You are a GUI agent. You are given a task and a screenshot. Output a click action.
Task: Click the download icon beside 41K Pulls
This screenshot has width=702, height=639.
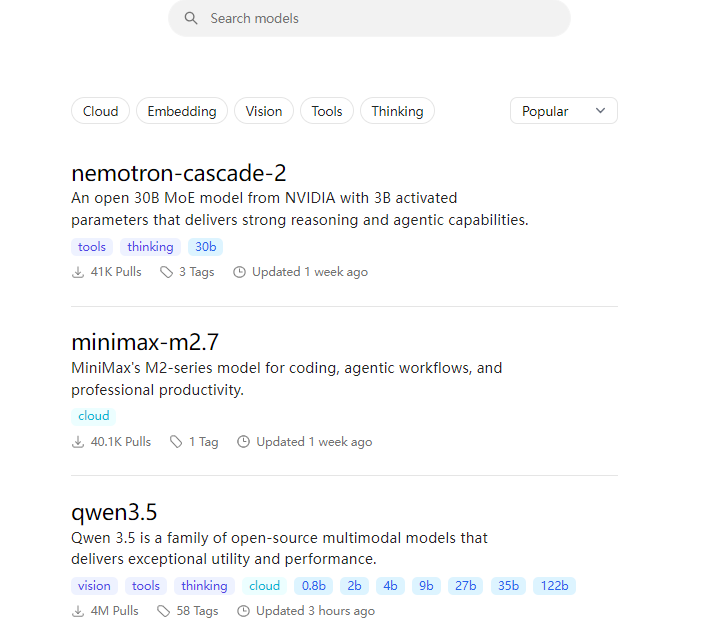(x=78, y=272)
